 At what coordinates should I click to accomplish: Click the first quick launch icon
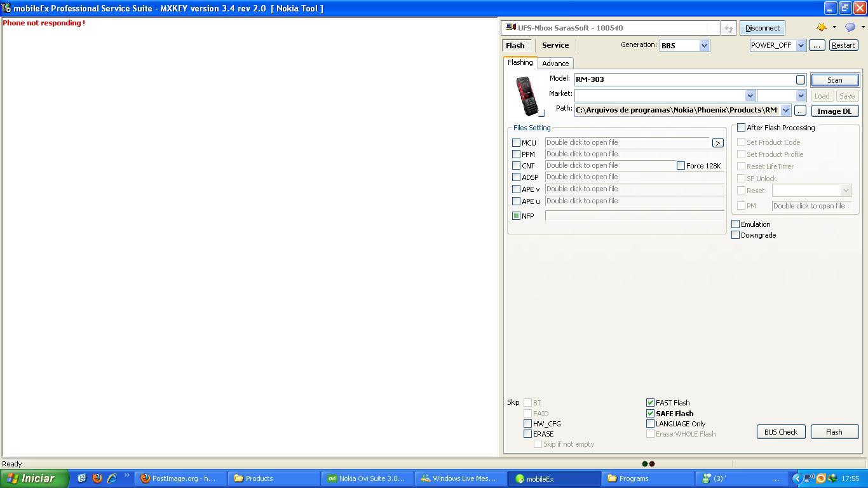[82, 478]
